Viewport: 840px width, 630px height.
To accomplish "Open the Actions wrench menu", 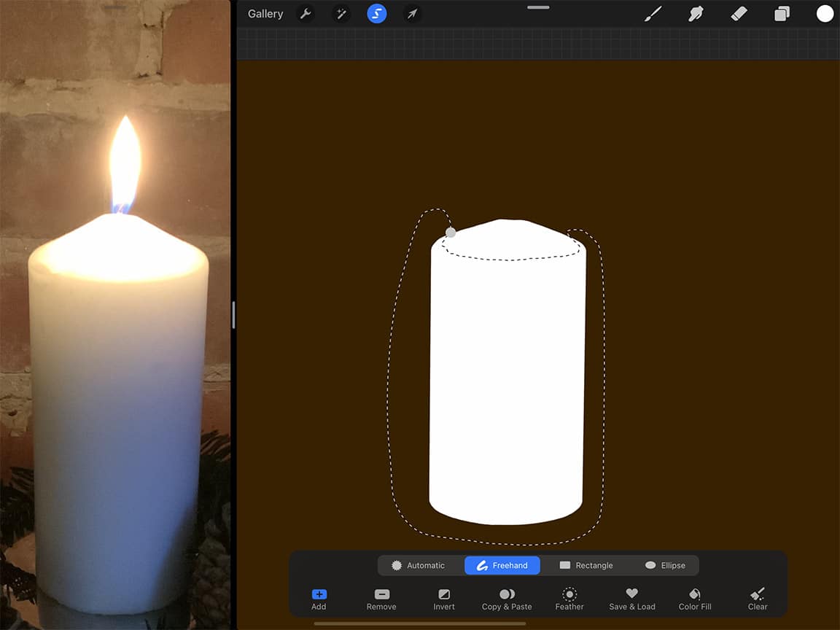I will click(306, 14).
